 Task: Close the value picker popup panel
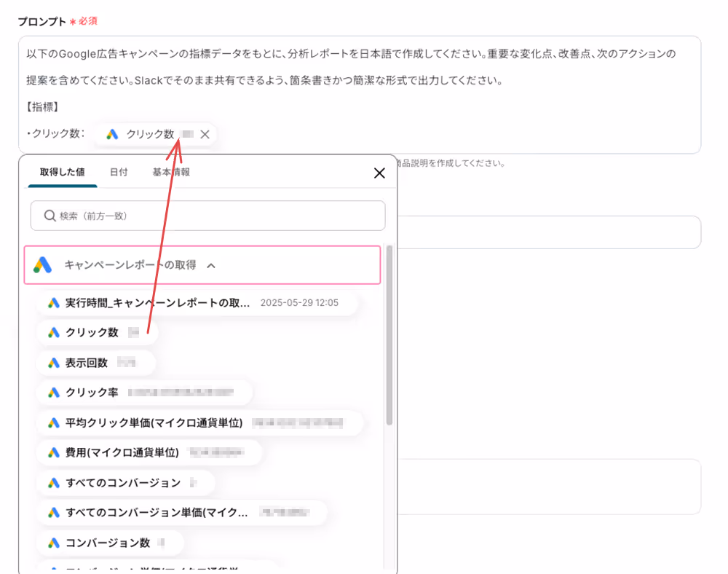coord(379,173)
